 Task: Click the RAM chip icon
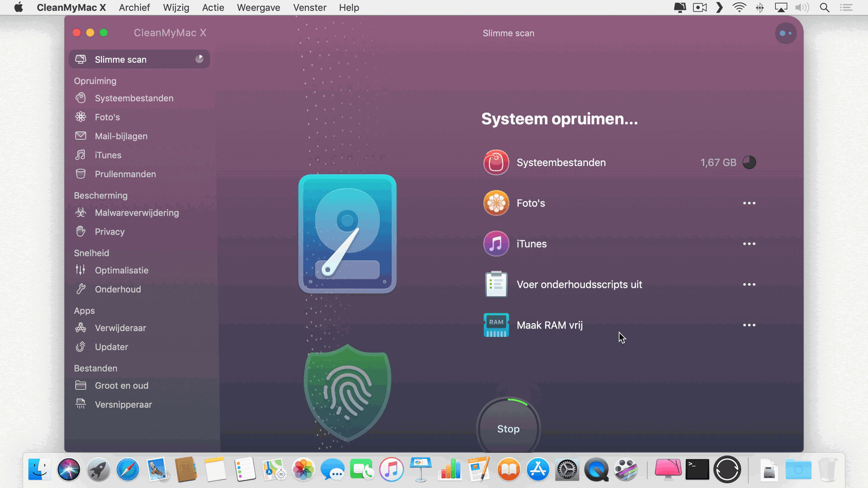(x=496, y=325)
